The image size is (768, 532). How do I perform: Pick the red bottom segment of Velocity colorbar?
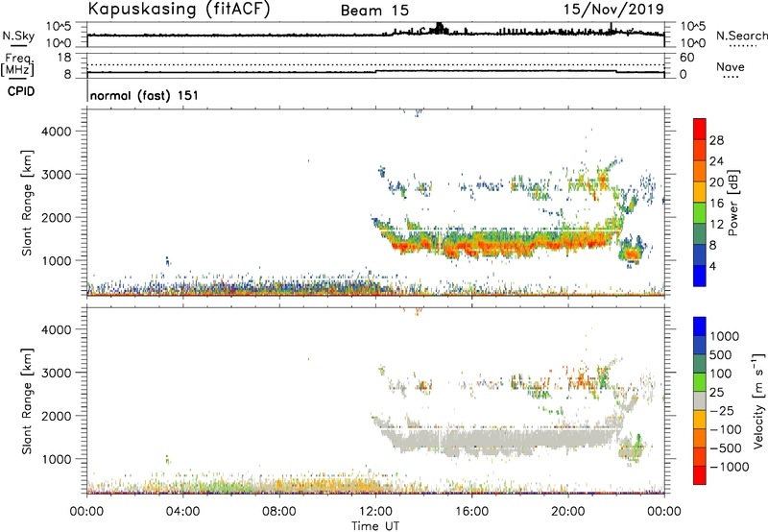pyautogui.click(x=700, y=475)
